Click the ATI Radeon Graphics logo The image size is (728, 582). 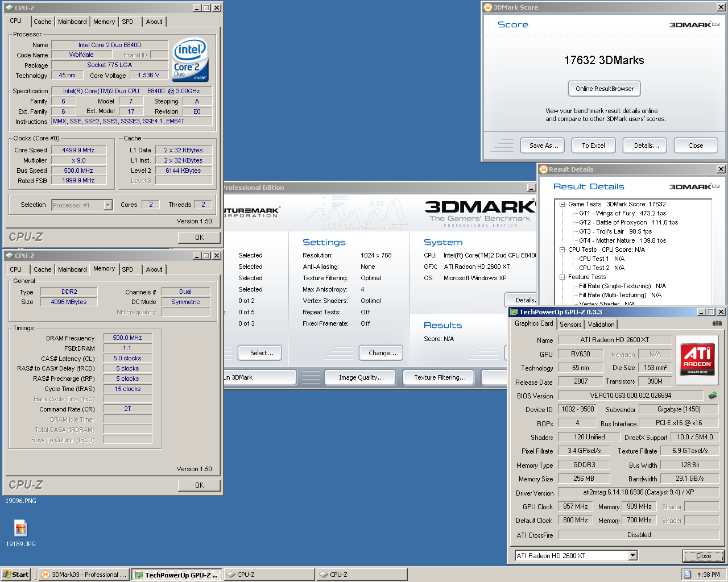697,359
